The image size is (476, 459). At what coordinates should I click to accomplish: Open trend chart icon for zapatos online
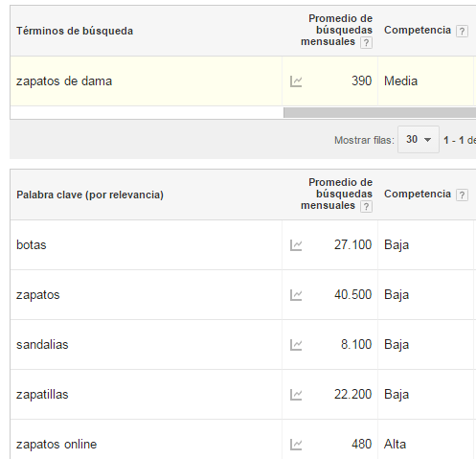click(296, 445)
